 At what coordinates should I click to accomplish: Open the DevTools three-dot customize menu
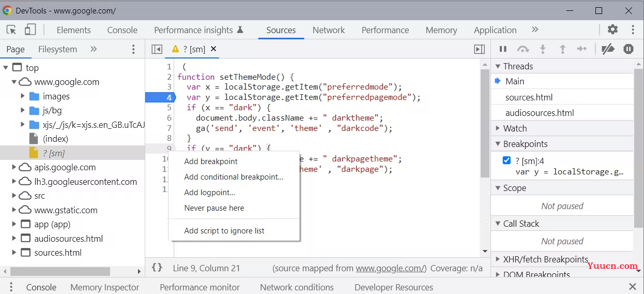point(633,30)
